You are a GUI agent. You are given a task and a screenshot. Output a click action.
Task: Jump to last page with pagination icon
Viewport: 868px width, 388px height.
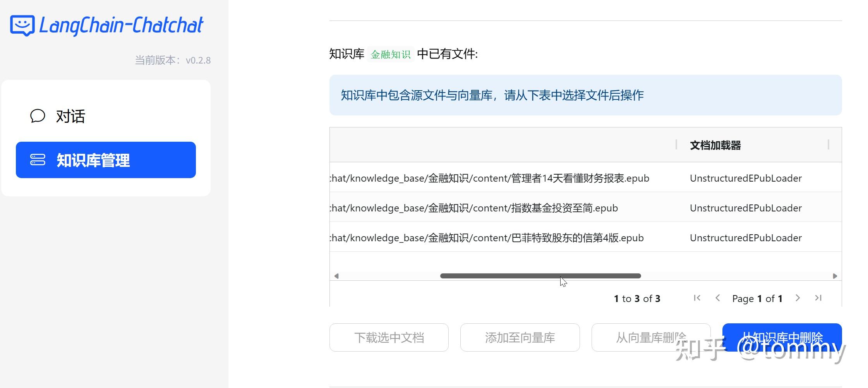[818, 298]
